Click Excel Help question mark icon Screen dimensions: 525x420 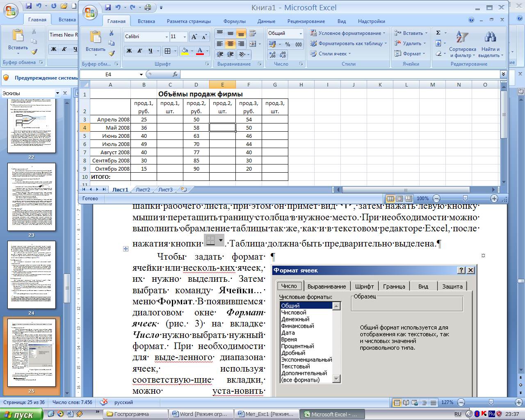[x=471, y=20]
